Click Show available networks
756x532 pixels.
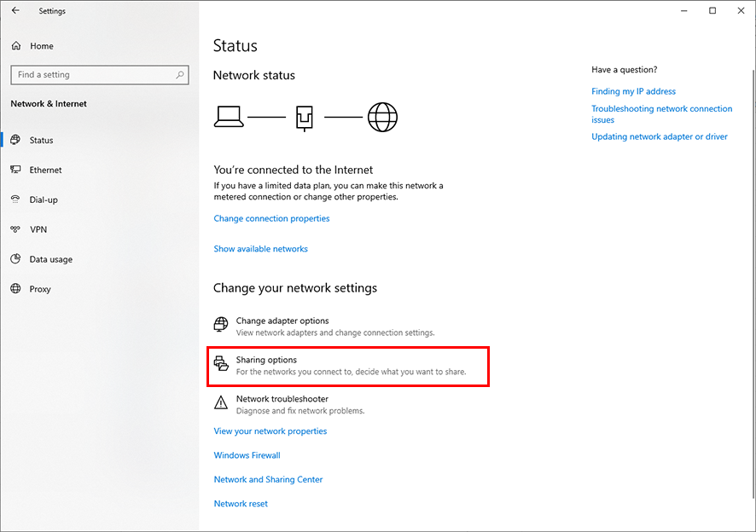coord(260,249)
